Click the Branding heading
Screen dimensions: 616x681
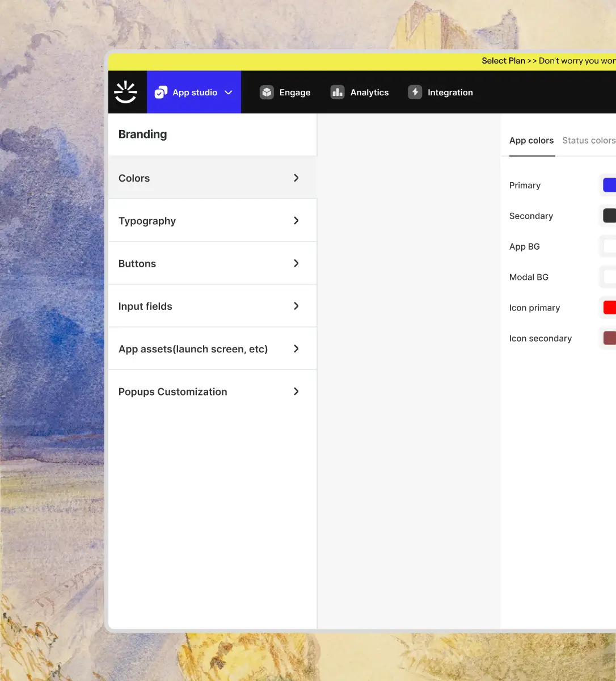pyautogui.click(x=142, y=134)
